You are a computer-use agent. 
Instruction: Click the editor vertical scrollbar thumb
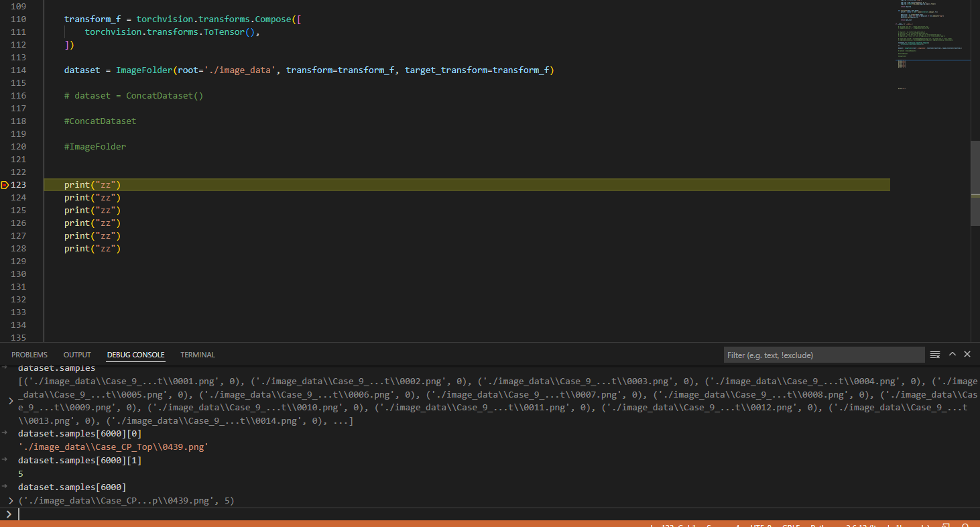pos(975,182)
